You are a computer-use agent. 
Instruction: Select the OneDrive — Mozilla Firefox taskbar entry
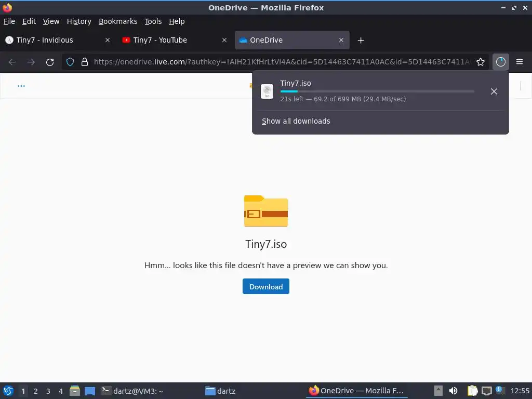(x=356, y=391)
